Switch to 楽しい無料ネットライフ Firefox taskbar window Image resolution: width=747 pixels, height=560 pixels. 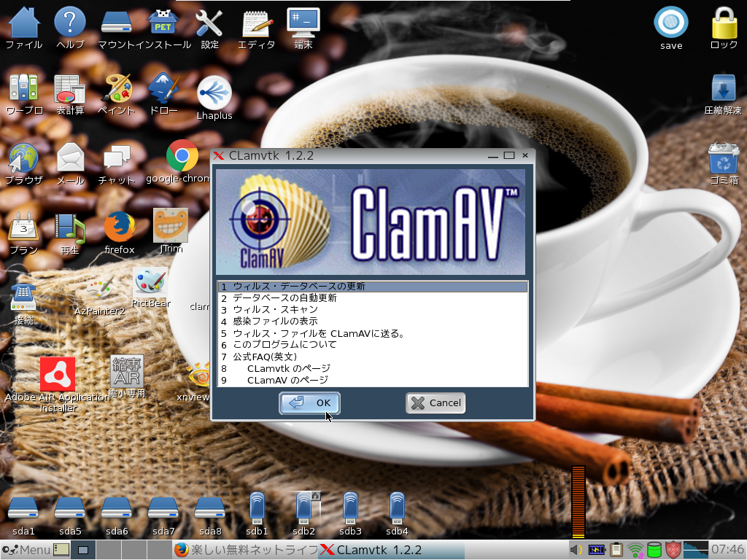246,550
